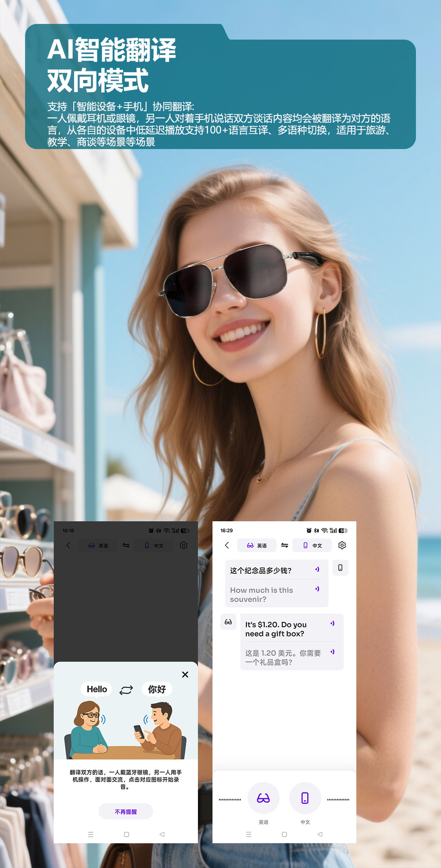Screen dimensions: 441x868
Task: Tap the glasses avatar beside the English message
Action: pyautogui.click(x=228, y=622)
